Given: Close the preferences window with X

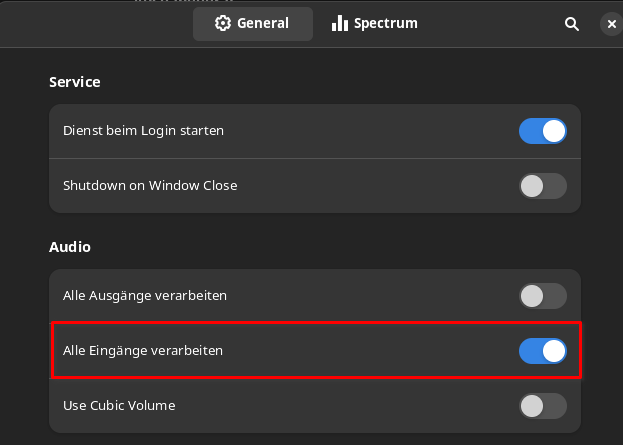Looking at the screenshot, I should tap(612, 23).
